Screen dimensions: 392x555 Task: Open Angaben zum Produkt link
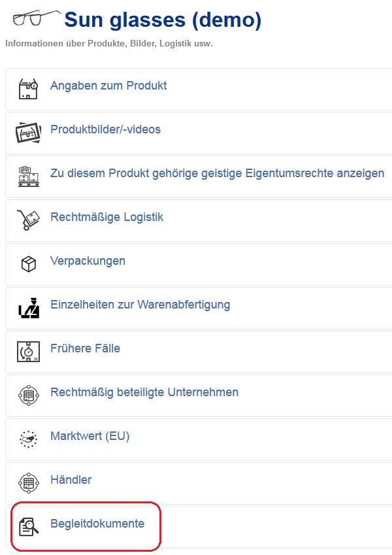[108, 86]
